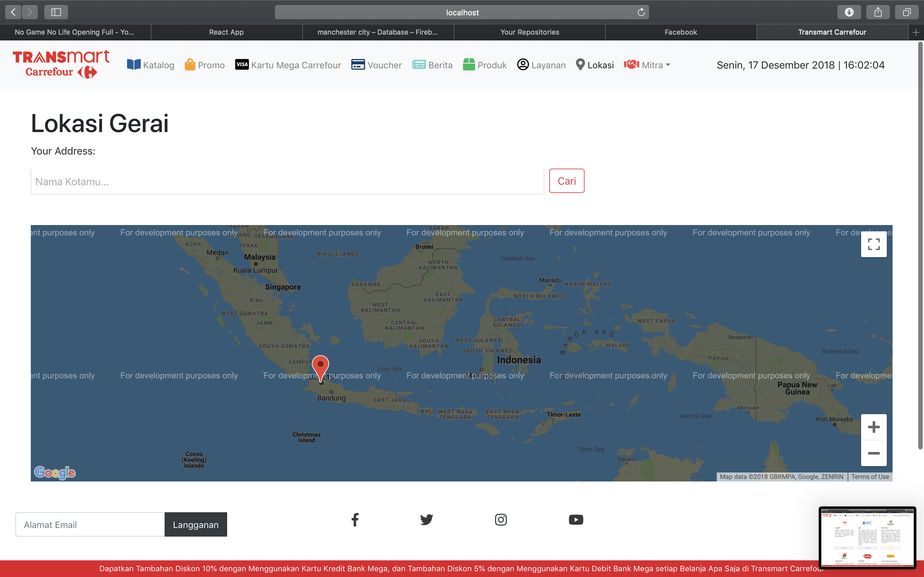This screenshot has width=924, height=577.
Task: Click the red map marker near Jakarta
Action: tap(320, 365)
